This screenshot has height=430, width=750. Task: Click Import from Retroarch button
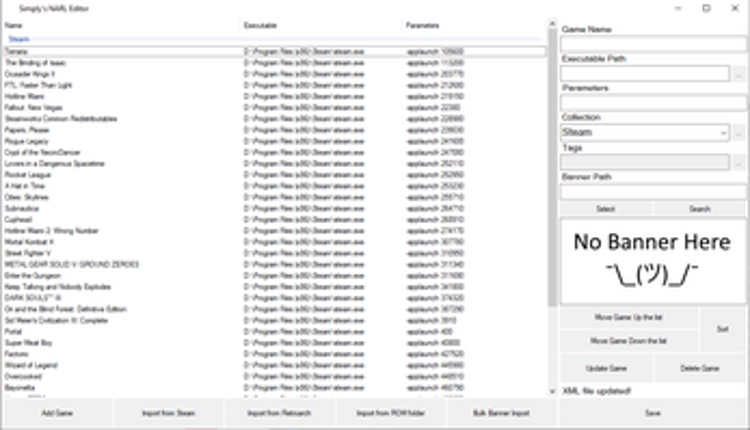tap(279, 413)
